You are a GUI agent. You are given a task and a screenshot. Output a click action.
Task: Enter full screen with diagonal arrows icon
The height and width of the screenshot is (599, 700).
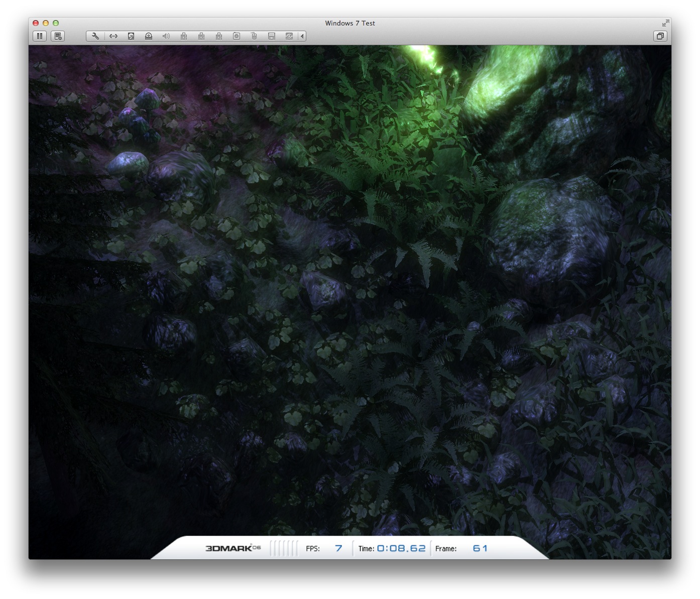coord(665,23)
